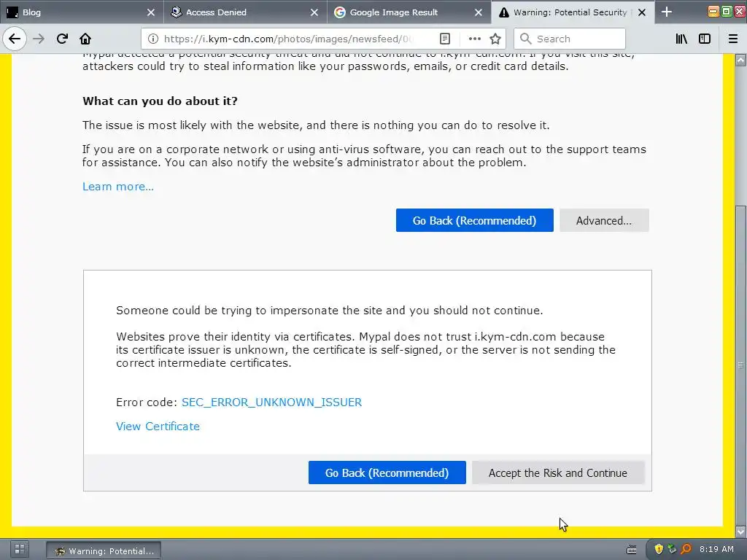Screen dimensions: 747x560
Task: Go back to the previous page
Action: pyautogui.click(x=15, y=39)
